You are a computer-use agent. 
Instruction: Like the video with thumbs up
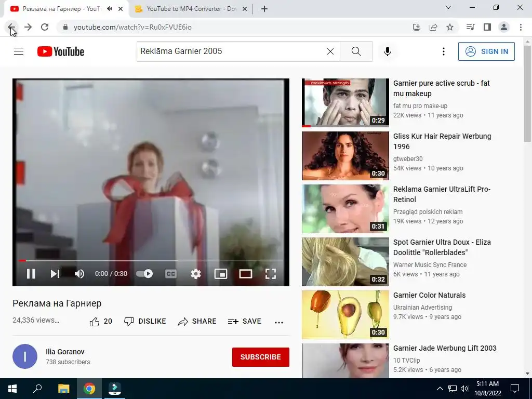(100, 321)
